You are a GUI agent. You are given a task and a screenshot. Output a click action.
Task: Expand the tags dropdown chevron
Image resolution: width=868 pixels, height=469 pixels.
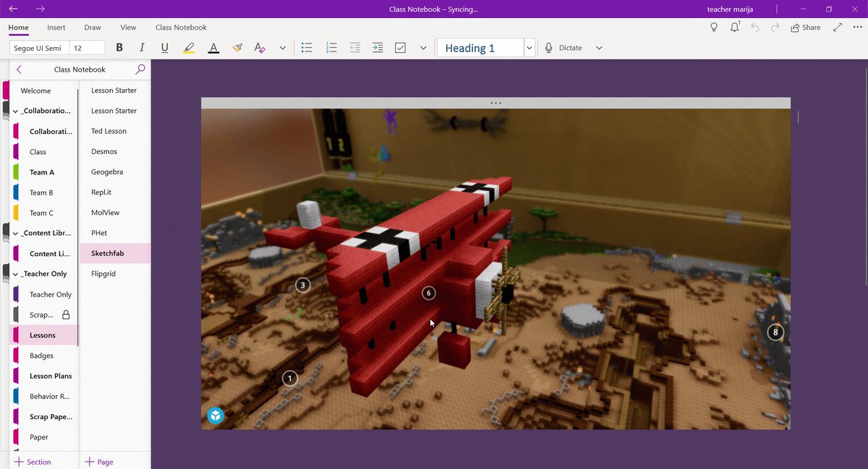(423, 48)
